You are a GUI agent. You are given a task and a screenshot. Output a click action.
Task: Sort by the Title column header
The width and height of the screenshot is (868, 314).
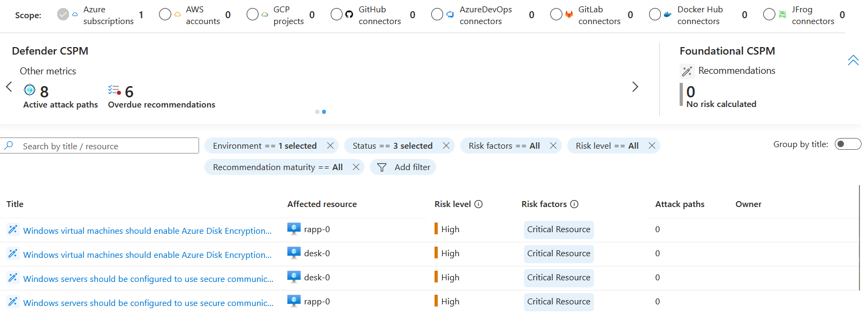(x=15, y=204)
